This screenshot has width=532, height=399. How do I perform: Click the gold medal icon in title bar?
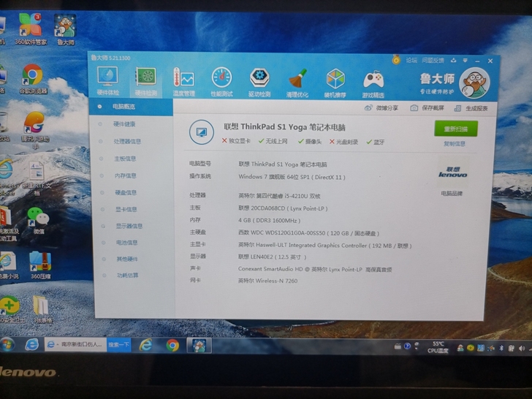(396, 60)
